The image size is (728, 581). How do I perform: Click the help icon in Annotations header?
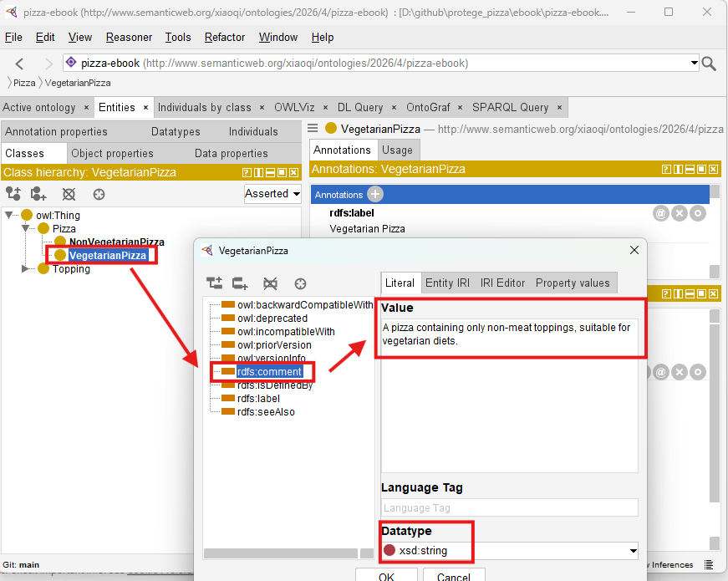tap(666, 170)
